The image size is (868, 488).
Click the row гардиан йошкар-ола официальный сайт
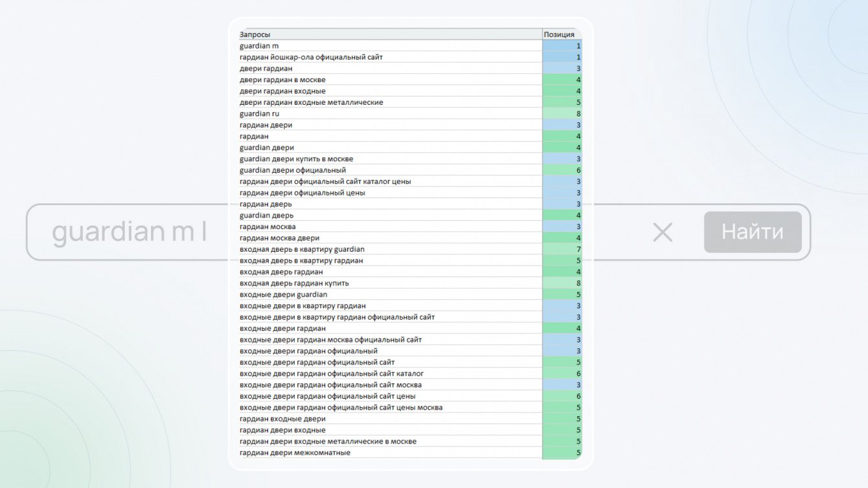[410, 57]
